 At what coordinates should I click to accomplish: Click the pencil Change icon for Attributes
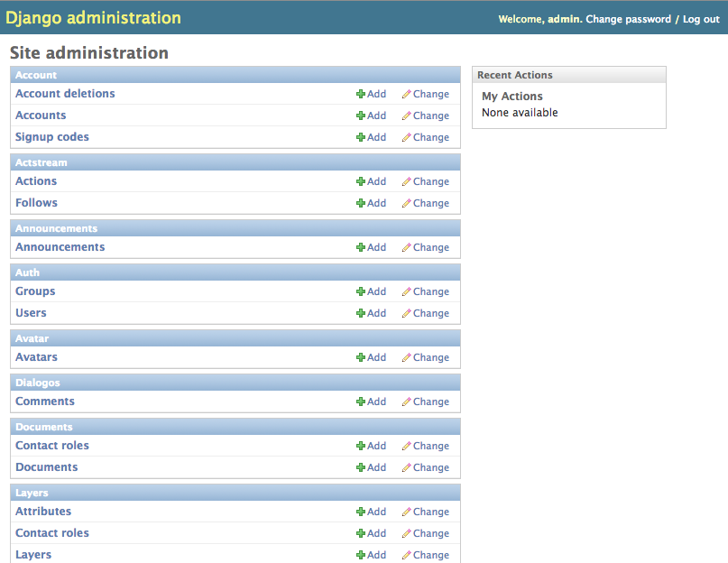(x=406, y=512)
